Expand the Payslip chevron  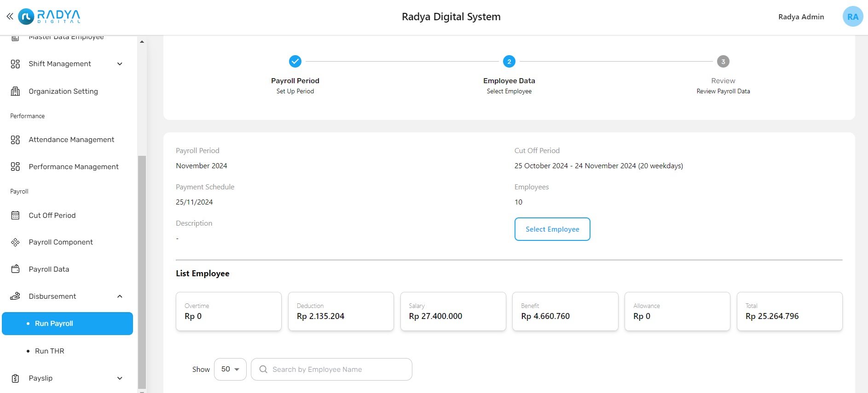click(x=120, y=378)
